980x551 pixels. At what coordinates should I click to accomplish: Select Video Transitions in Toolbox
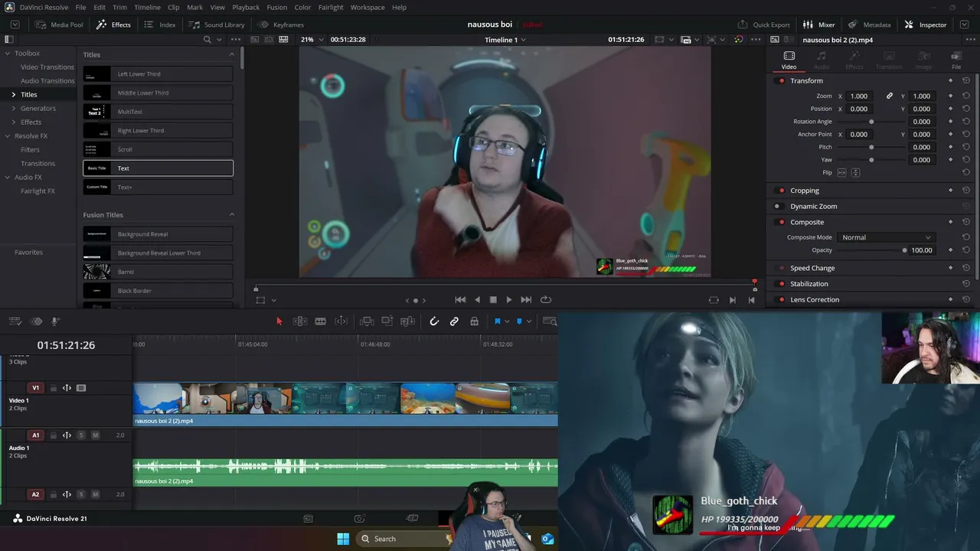(47, 67)
